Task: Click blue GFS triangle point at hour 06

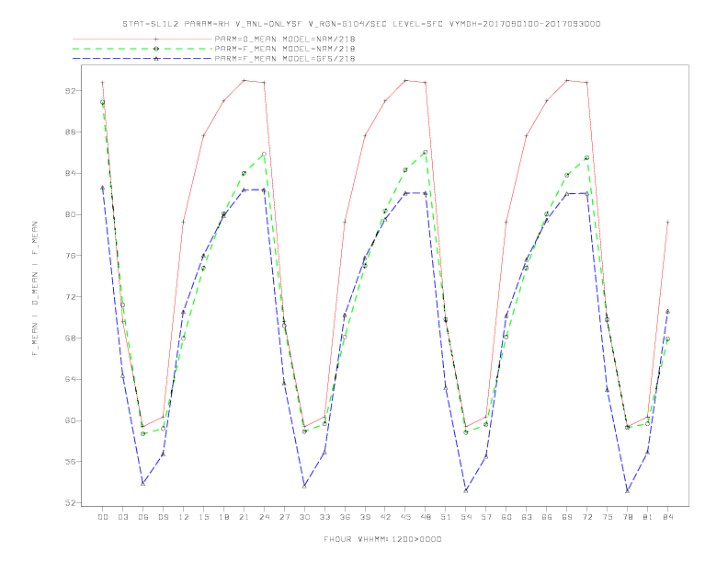Action: 143,484
